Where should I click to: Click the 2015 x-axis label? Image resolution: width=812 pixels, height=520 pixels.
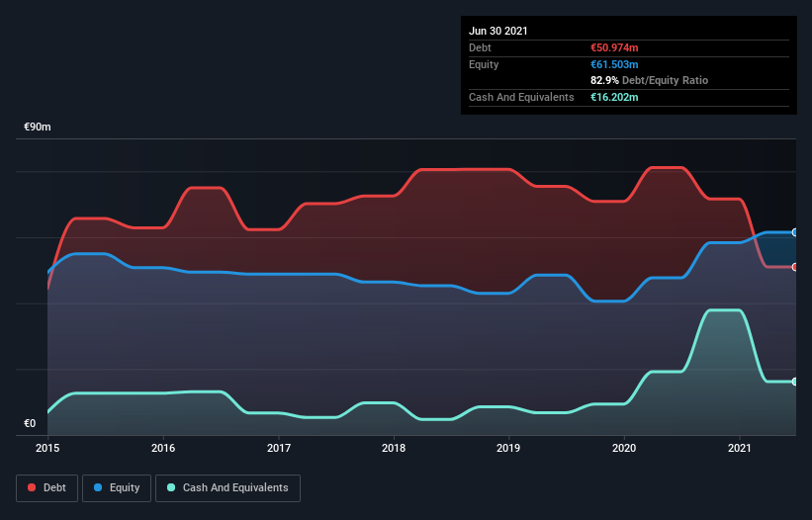click(x=47, y=448)
